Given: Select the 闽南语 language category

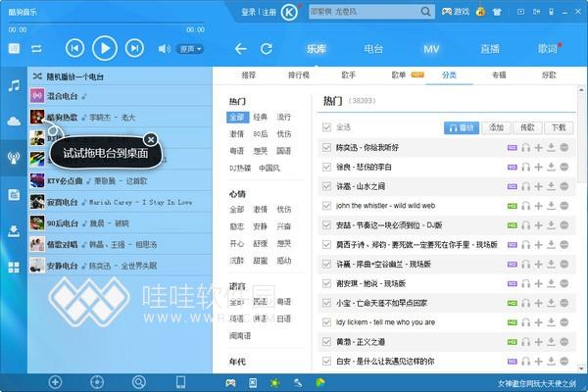Looking at the screenshot, I should (240, 336).
